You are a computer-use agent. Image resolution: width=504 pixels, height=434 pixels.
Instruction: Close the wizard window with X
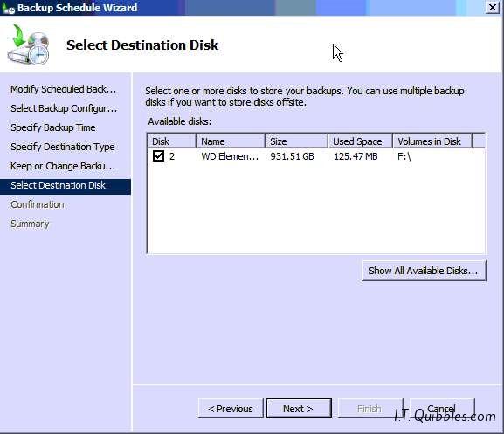point(492,7)
